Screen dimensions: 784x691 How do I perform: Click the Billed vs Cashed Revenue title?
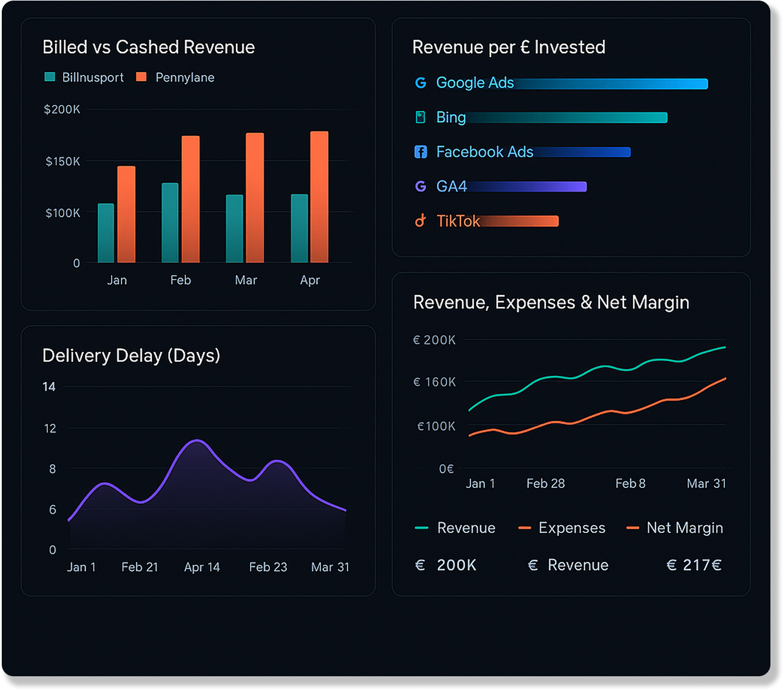point(149,47)
